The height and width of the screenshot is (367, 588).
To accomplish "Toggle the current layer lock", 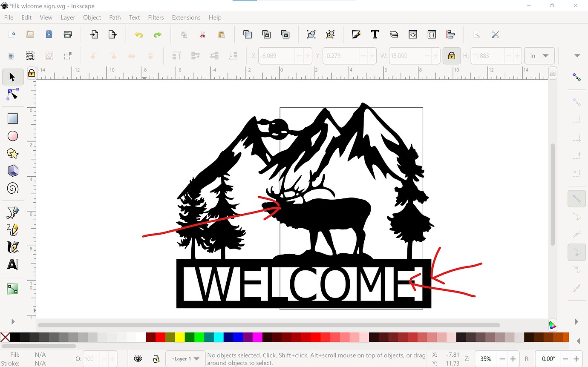I will [156, 358].
